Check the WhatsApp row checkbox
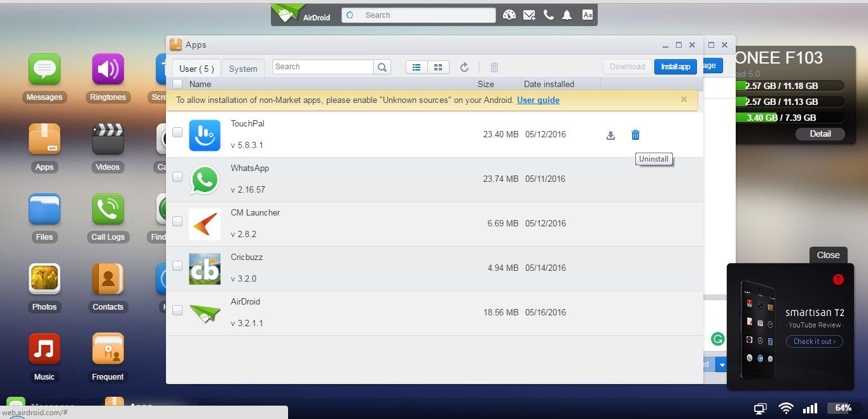This screenshot has width=868, height=419. tap(177, 177)
